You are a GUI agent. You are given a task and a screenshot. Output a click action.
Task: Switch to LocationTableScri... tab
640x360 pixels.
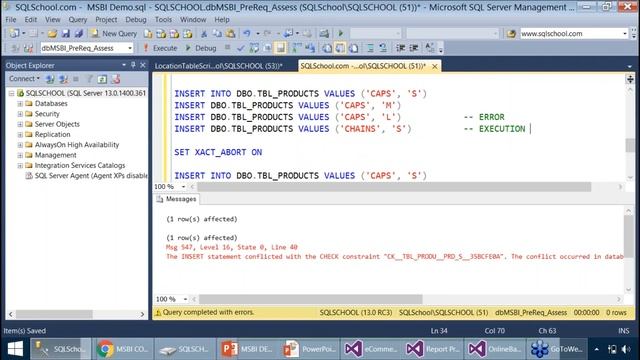coord(218,66)
